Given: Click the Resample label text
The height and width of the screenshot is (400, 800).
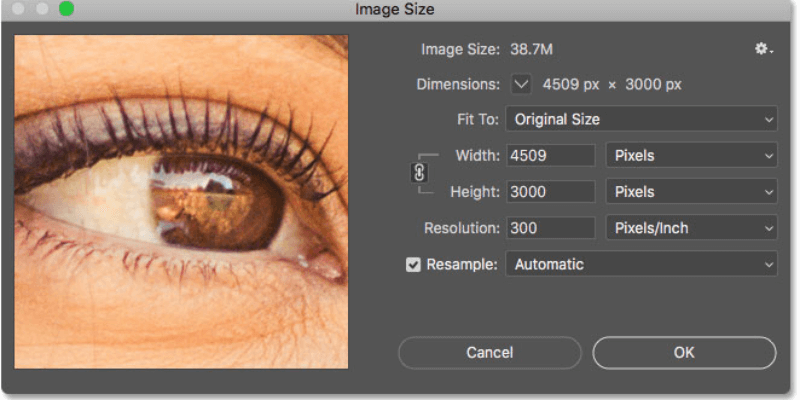Looking at the screenshot, I should tap(461, 265).
